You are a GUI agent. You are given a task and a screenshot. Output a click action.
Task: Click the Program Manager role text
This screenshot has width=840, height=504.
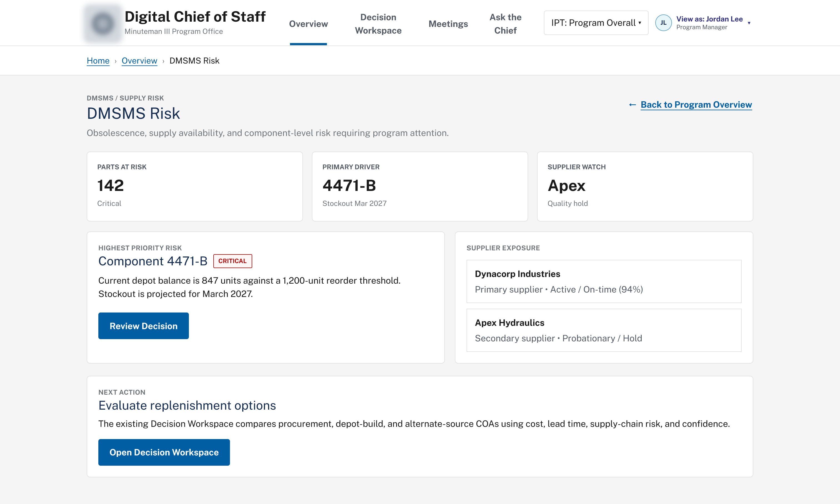pos(702,27)
